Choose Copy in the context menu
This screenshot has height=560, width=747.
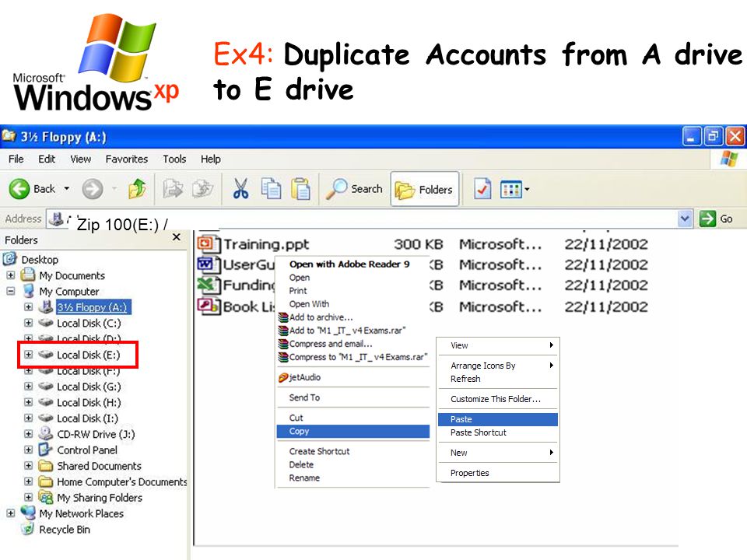[353, 432]
